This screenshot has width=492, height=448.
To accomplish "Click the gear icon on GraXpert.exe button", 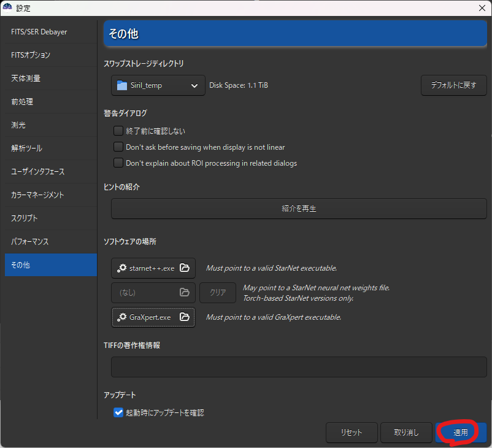I will (122, 317).
